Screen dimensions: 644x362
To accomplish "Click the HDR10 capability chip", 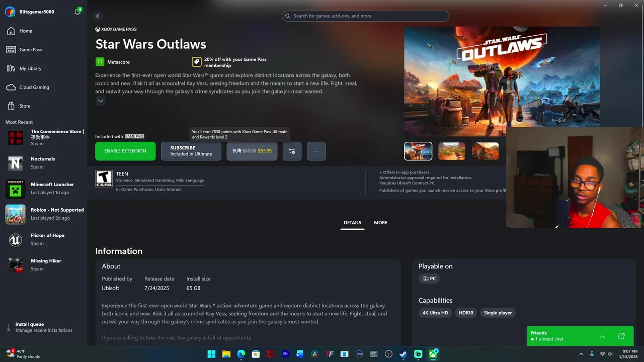I will pyautogui.click(x=466, y=313).
